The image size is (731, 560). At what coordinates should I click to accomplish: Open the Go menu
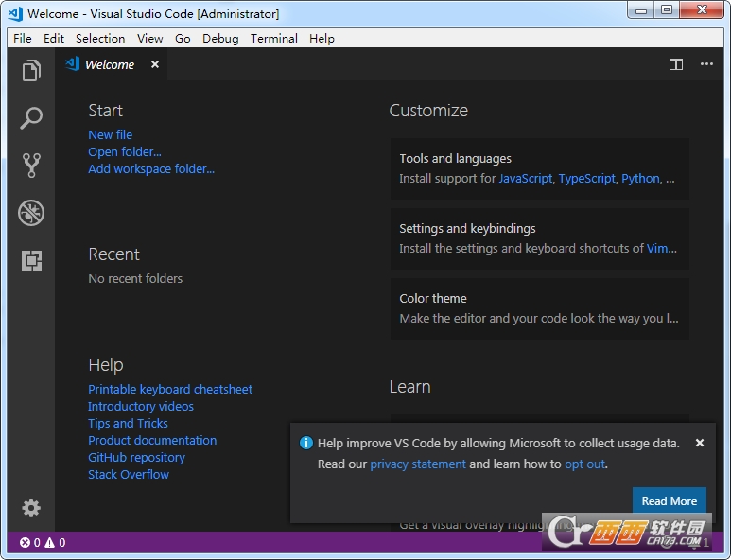[183, 38]
